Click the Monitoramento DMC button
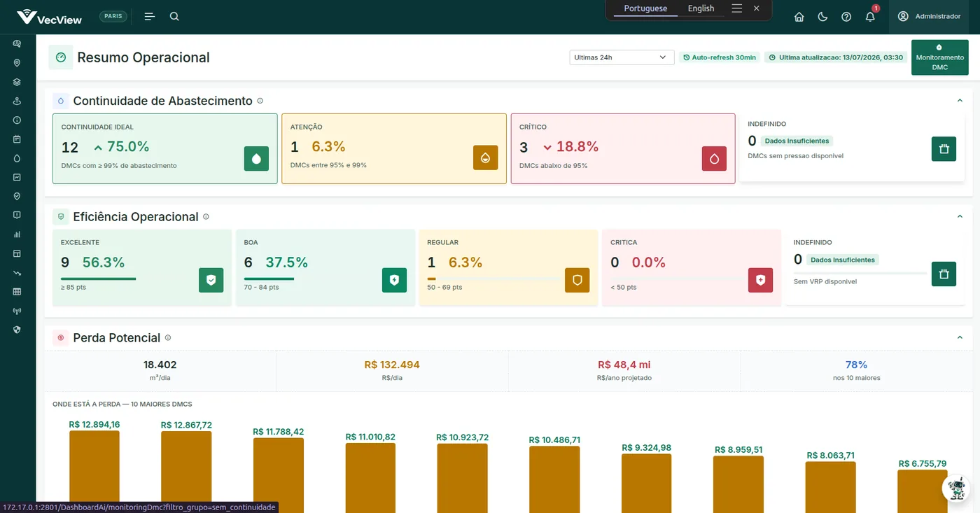 (x=939, y=57)
